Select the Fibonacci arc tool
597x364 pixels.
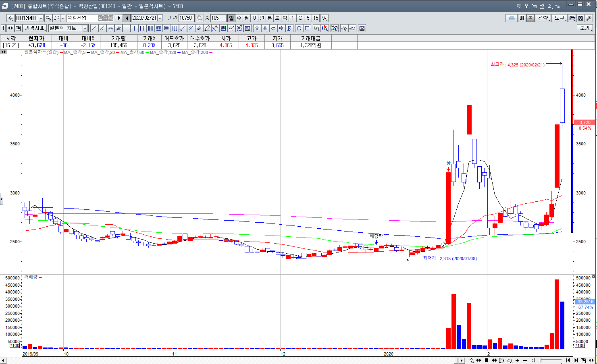[x=110, y=28]
